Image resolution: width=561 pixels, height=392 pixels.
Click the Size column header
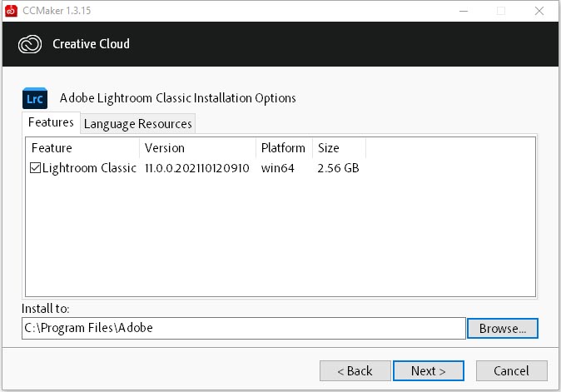click(x=339, y=148)
